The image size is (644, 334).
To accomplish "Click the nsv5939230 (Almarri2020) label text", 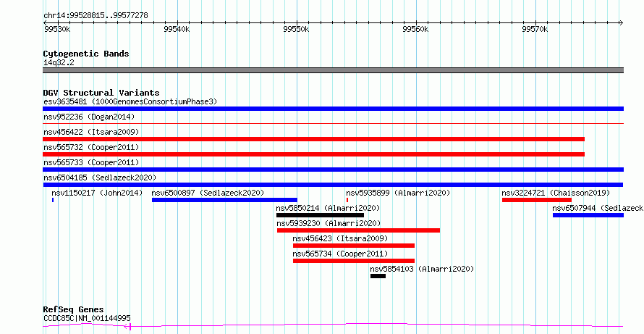I will pyautogui.click(x=329, y=223).
